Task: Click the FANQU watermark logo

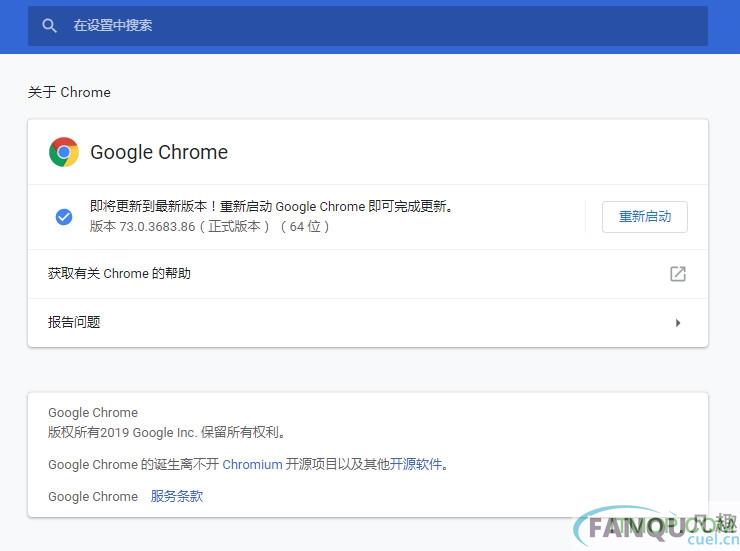Action: (x=656, y=526)
